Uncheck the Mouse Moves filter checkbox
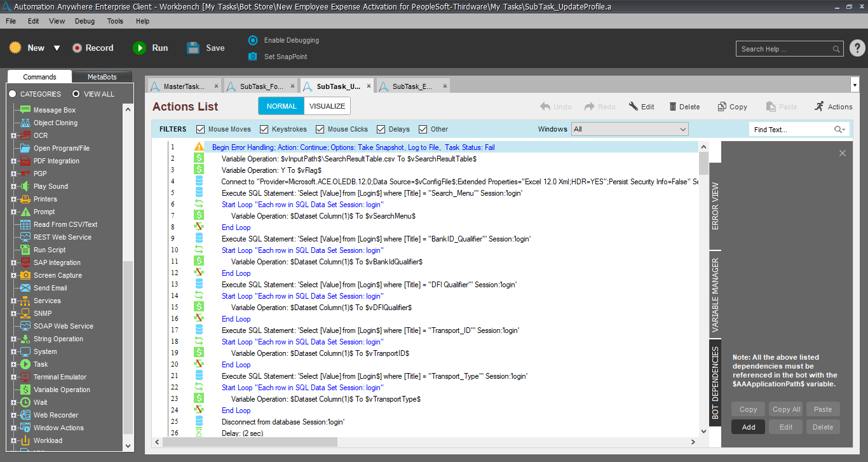The image size is (868, 462). click(x=201, y=129)
